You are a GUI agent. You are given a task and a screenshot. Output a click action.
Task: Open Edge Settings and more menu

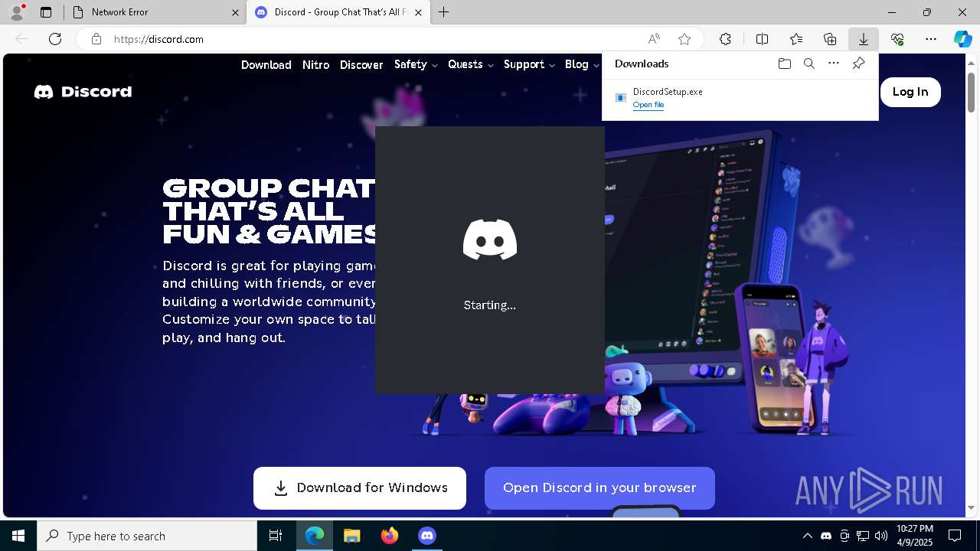pyautogui.click(x=931, y=39)
